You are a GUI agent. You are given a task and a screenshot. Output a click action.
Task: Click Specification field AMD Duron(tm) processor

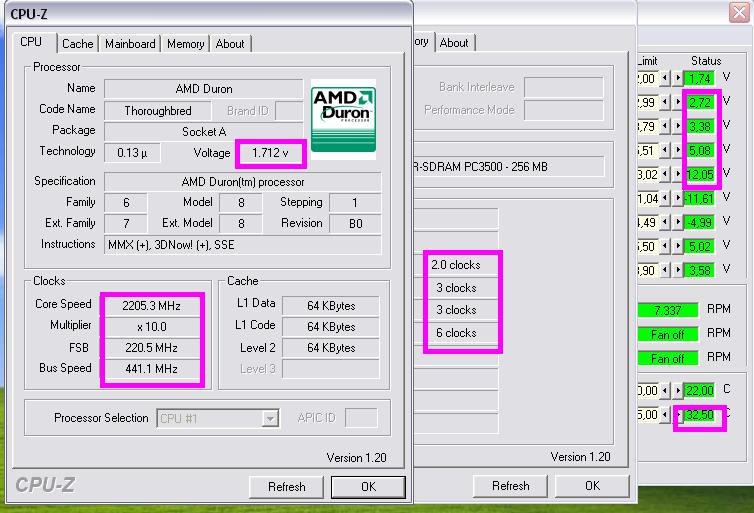coord(242,182)
